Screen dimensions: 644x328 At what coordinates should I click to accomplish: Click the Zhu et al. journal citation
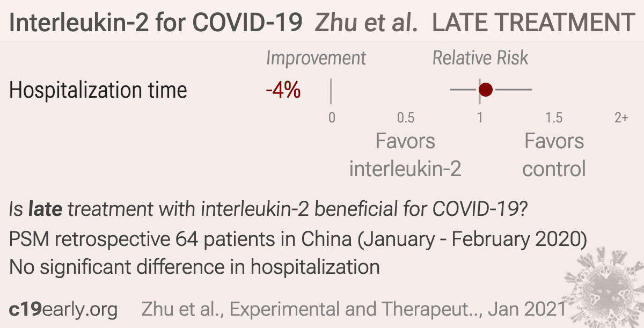(x=354, y=309)
